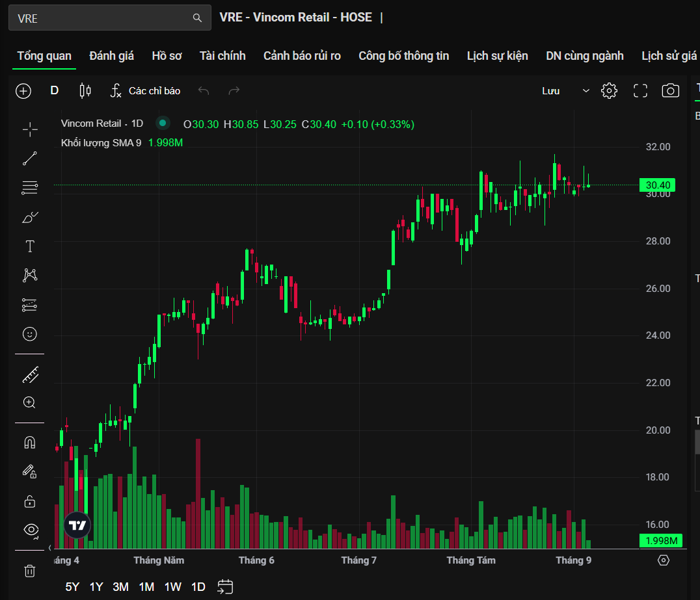
Task: Click the redo arrow in chart toolbar
Action: click(234, 91)
